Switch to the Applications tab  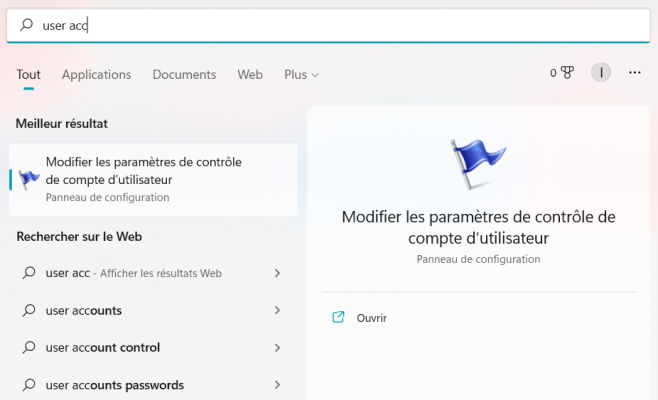coord(97,74)
